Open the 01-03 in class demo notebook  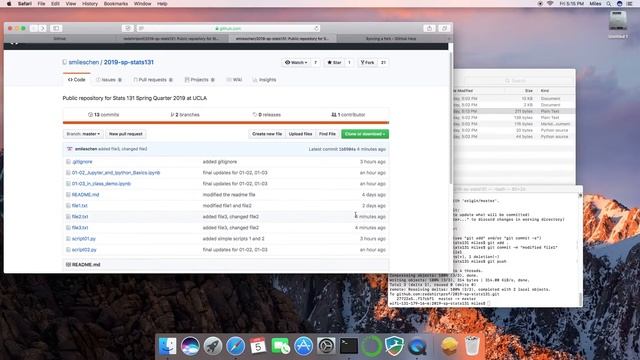coord(101,184)
